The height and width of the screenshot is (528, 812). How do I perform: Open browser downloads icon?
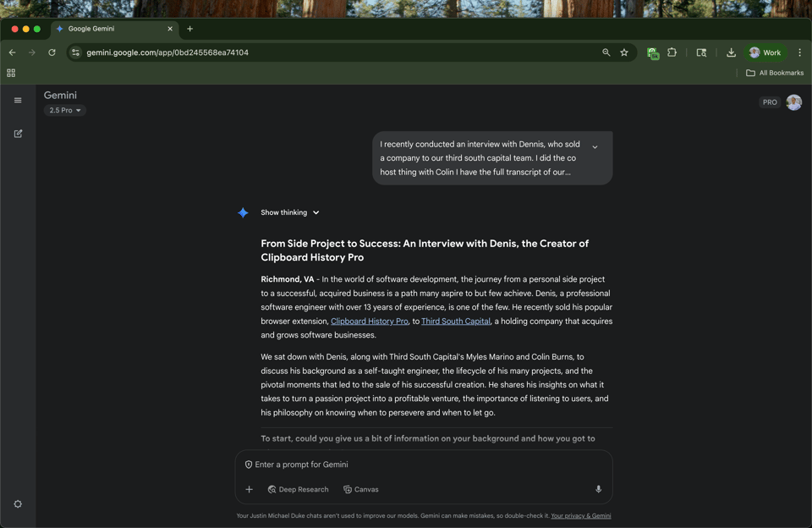click(731, 52)
